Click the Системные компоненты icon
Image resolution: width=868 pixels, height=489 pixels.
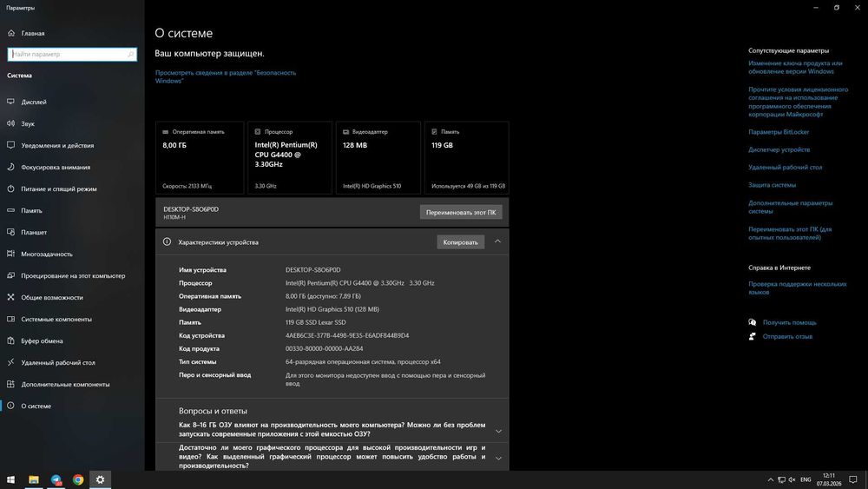11,319
